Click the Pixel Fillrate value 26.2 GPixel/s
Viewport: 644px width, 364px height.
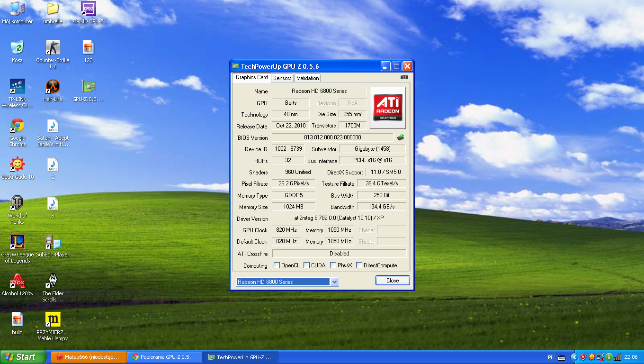pos(294,183)
